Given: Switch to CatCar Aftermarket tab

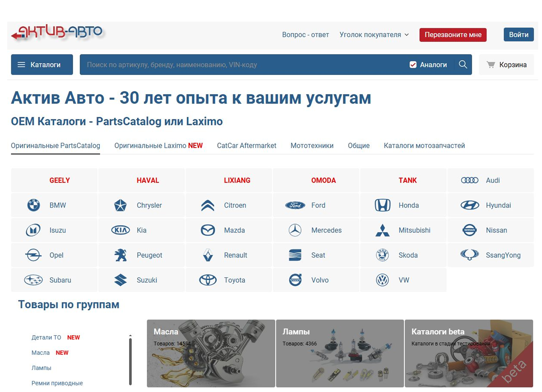Looking at the screenshot, I should [246, 146].
